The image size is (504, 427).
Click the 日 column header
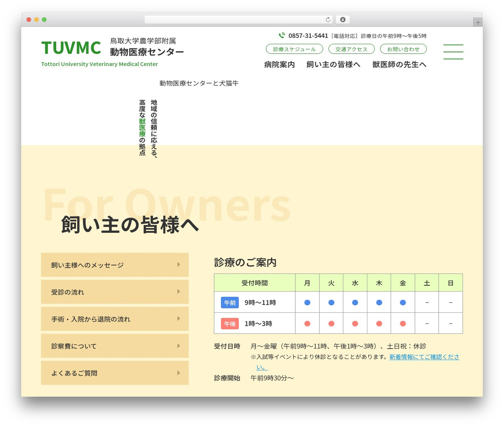click(x=451, y=283)
